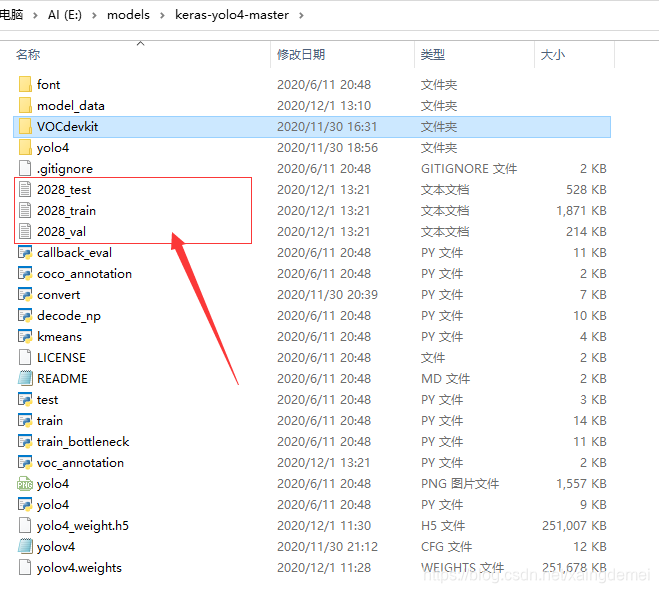659x593 pixels.
Task: Sort by 修改日期 column header
Action: click(x=301, y=54)
